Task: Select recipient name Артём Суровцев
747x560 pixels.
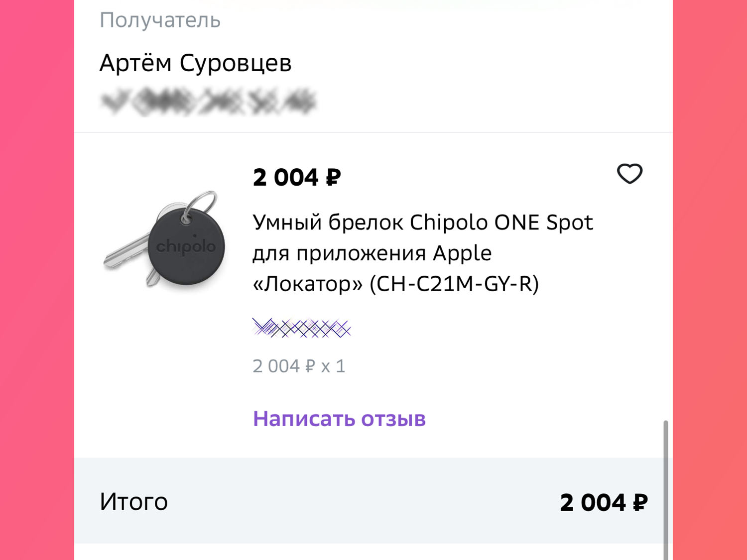Action: [195, 63]
